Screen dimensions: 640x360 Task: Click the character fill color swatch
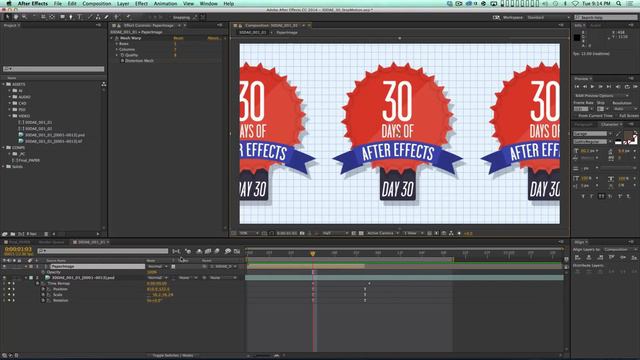628,135
